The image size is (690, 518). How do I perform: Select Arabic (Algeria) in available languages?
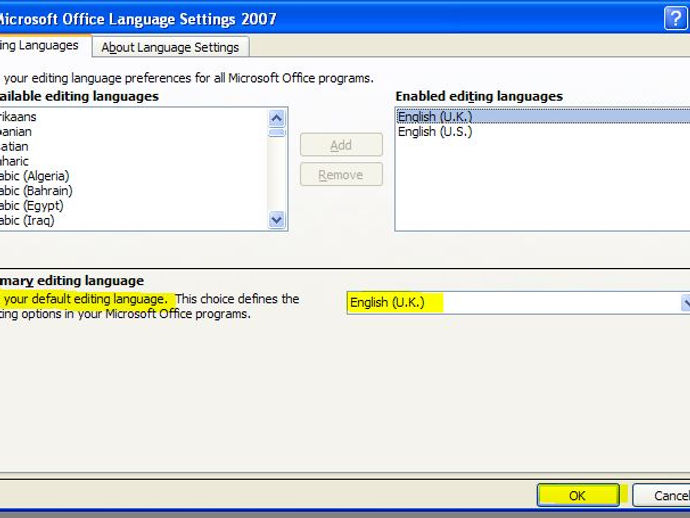133,176
